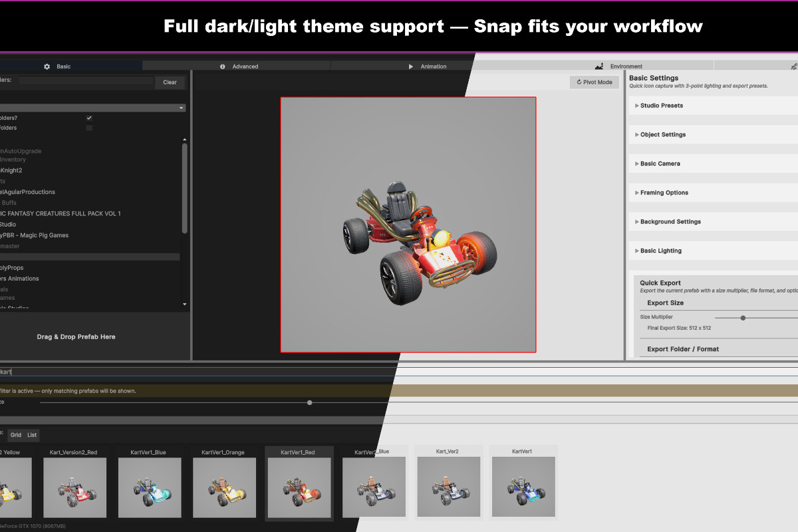Click the scroll-up arrow in folder list

[x=185, y=140]
